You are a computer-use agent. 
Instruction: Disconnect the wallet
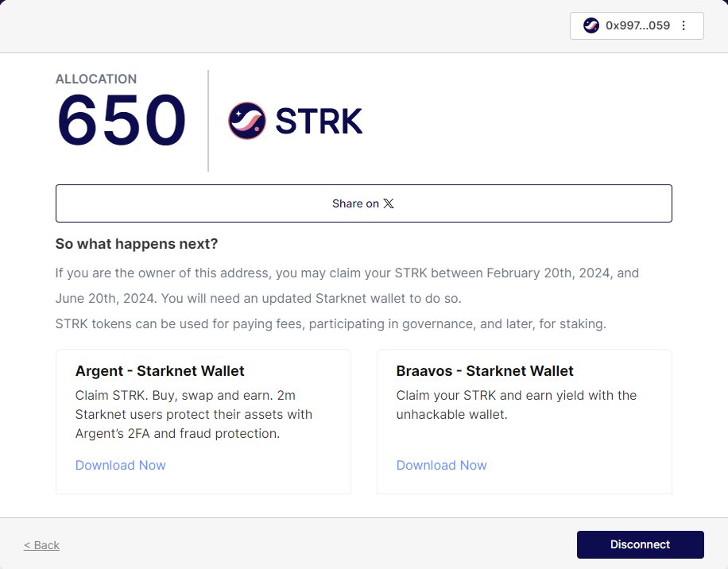641,544
